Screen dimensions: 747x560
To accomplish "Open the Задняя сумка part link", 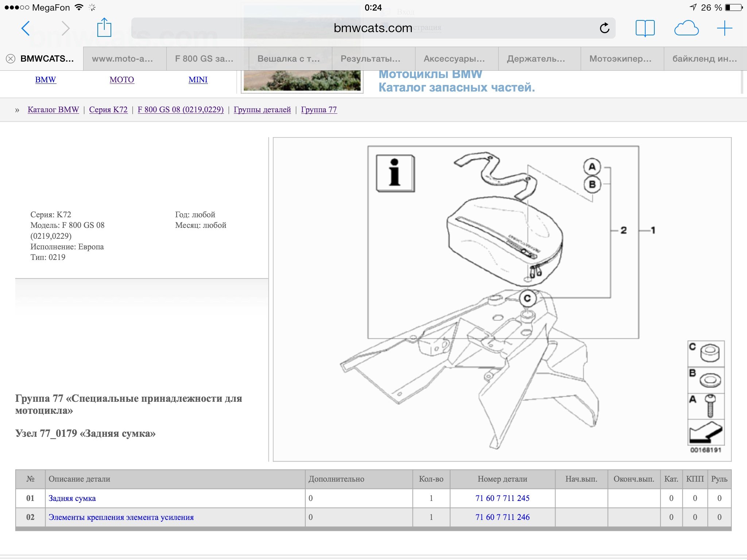I will click(72, 498).
